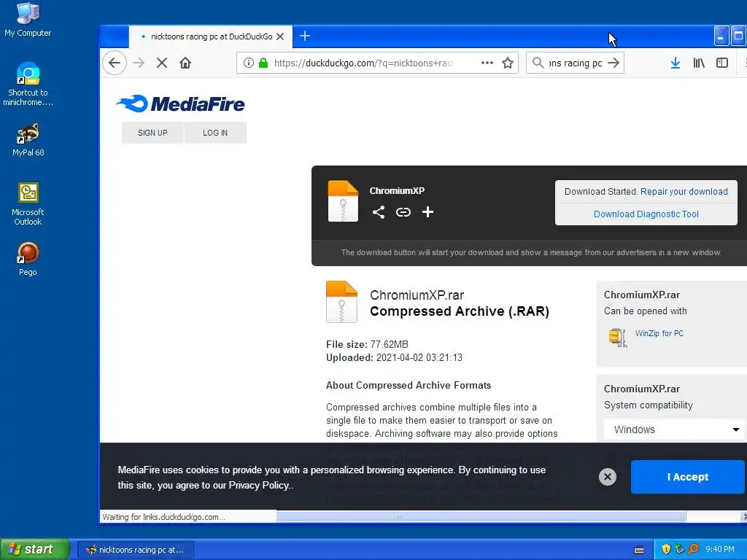
Task: Click Repair your download link
Action: click(x=684, y=192)
